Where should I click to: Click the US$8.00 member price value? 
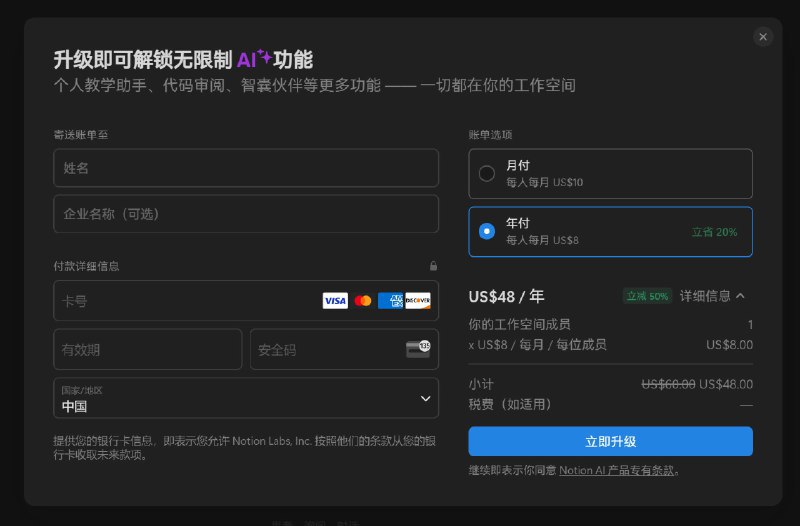pos(729,345)
